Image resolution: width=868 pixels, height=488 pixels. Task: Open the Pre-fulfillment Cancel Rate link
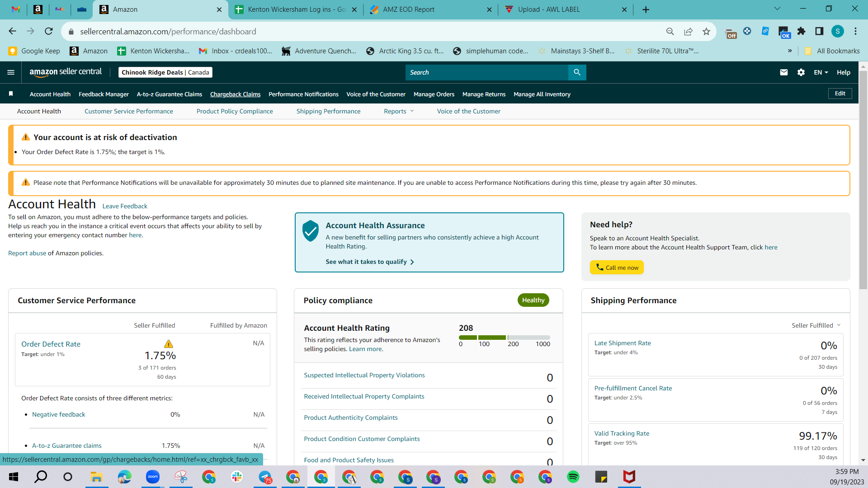point(633,388)
